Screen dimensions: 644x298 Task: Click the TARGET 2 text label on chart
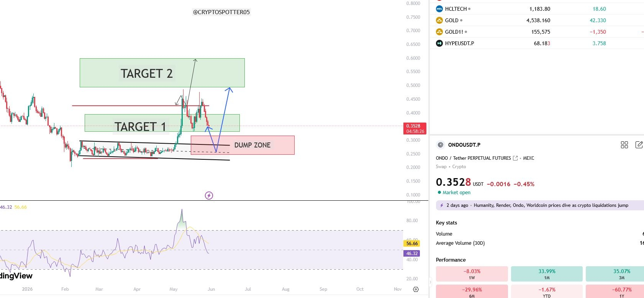pyautogui.click(x=147, y=73)
